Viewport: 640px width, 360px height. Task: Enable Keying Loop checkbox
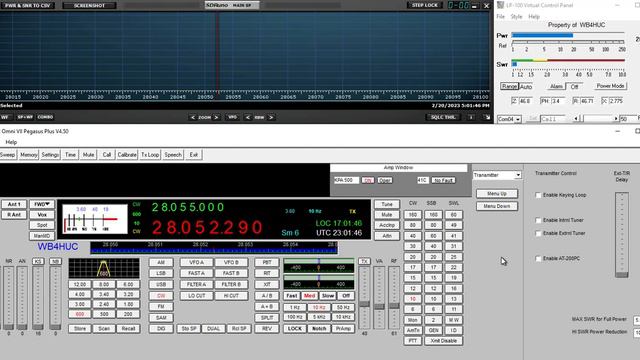pyautogui.click(x=538, y=195)
